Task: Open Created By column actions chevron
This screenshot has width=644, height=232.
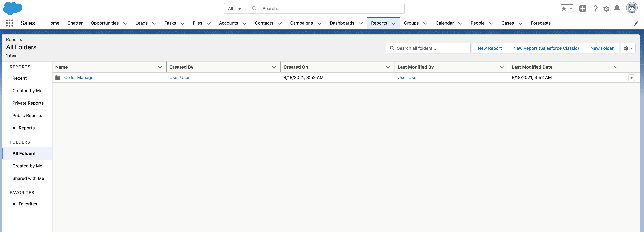Action: point(274,67)
